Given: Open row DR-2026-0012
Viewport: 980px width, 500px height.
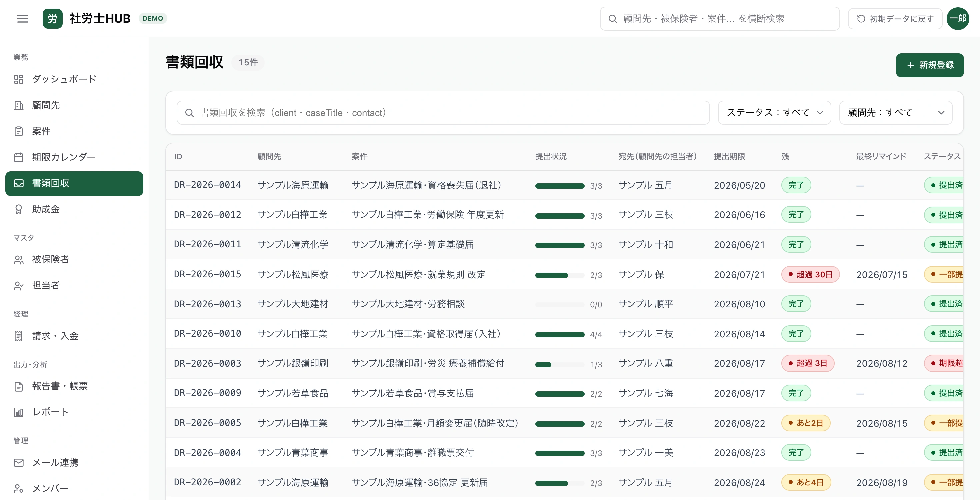Looking at the screenshot, I should click(x=565, y=215).
